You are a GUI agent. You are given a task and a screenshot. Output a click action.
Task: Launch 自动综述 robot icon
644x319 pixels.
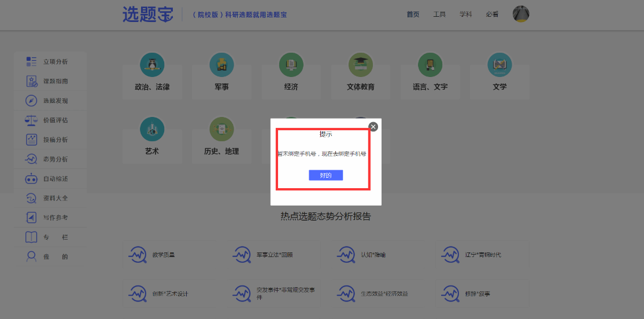coord(31,179)
